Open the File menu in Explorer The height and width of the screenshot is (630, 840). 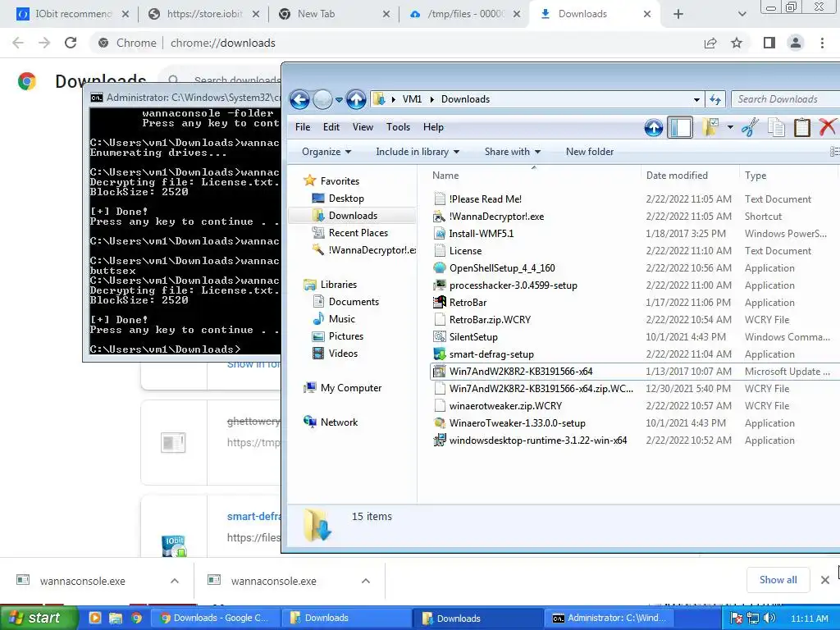[x=303, y=127]
